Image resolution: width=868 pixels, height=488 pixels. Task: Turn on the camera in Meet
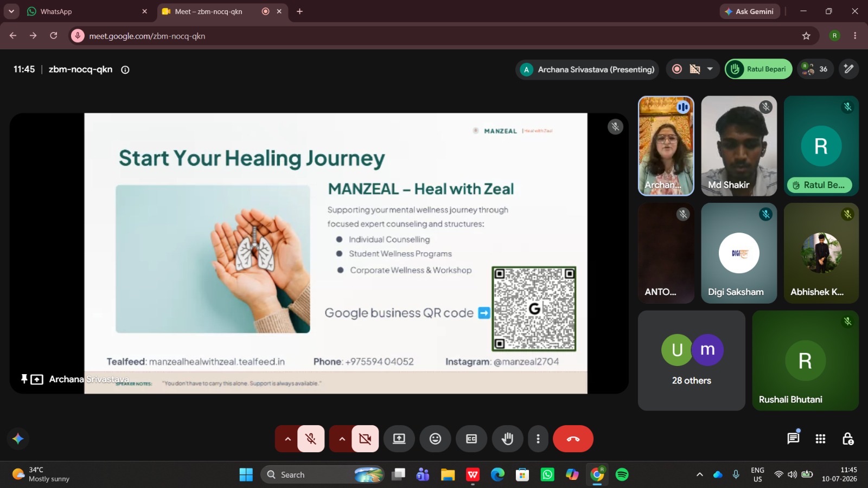click(365, 439)
